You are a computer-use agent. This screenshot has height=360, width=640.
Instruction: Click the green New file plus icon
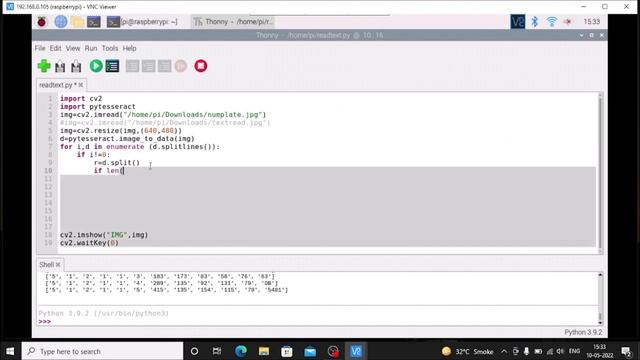click(x=44, y=66)
